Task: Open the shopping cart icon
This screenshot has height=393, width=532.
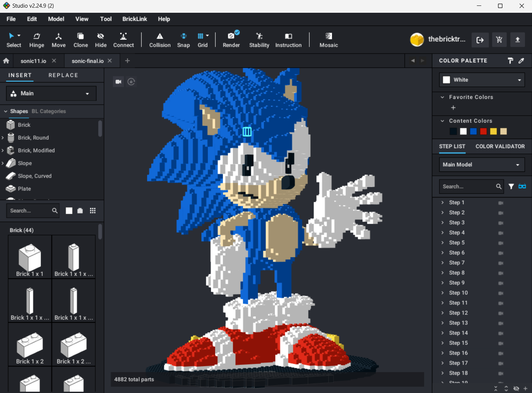Action: pos(499,40)
